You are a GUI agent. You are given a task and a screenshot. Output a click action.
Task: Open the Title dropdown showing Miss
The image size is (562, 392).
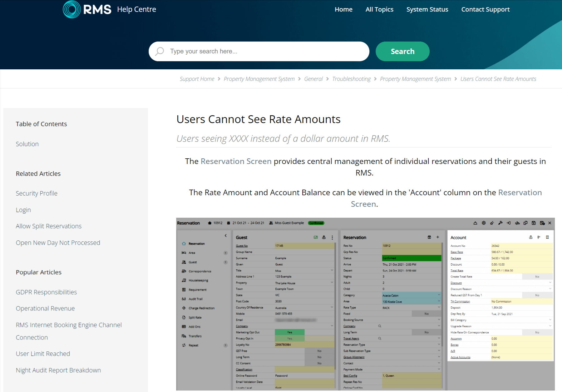(x=304, y=270)
